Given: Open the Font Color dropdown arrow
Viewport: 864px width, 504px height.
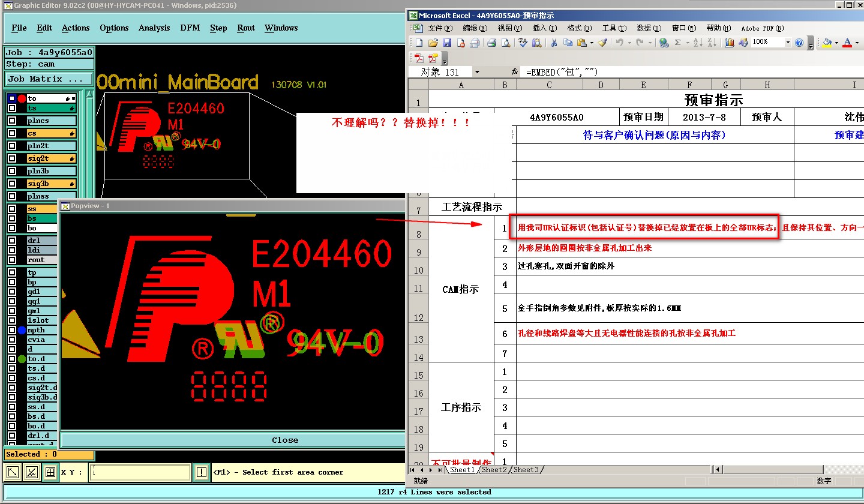Looking at the screenshot, I should coord(857,43).
